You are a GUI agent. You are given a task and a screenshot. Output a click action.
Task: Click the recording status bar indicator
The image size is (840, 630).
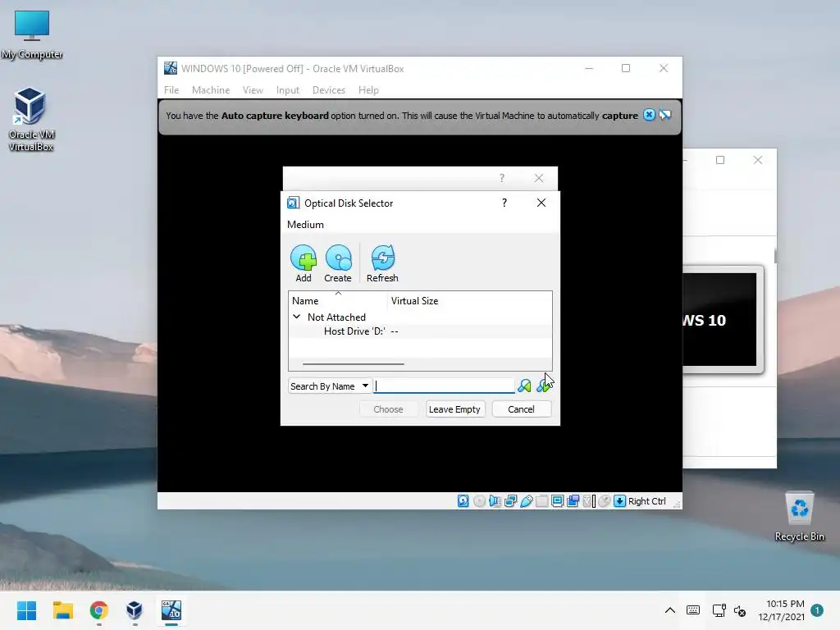pos(573,501)
